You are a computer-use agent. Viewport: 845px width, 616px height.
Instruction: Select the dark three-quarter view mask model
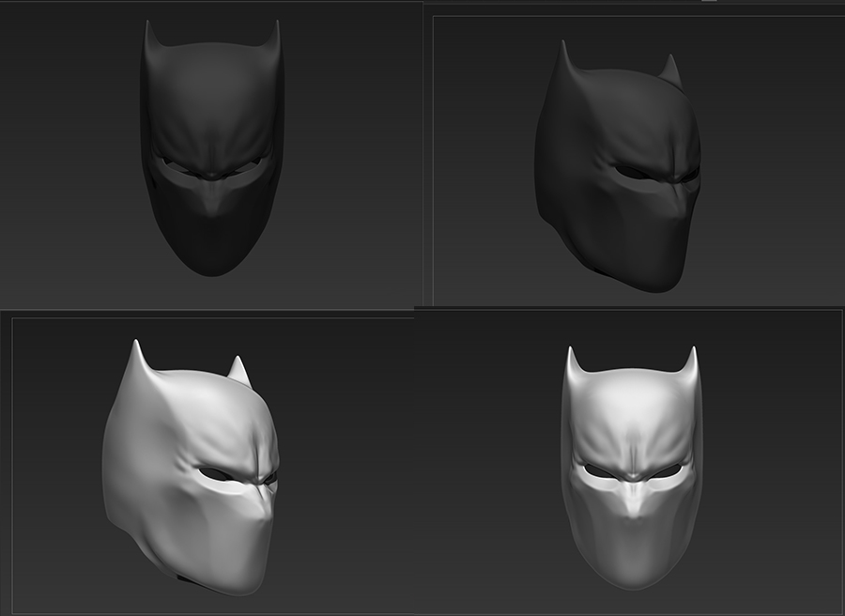(x=618, y=167)
